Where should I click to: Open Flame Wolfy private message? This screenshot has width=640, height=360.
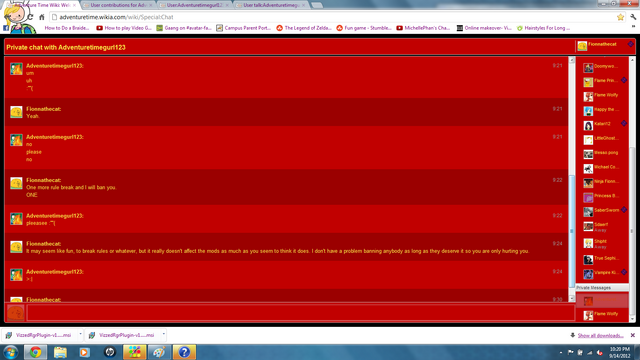602,315
